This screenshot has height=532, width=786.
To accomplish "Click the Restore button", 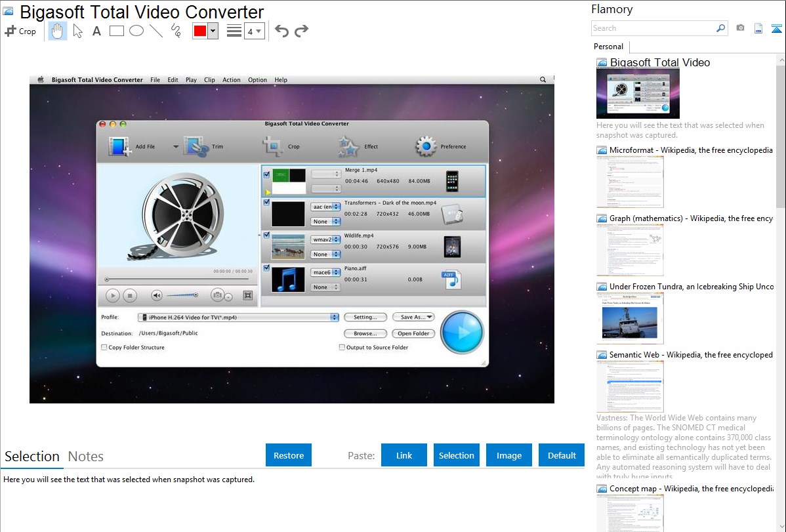I will pyautogui.click(x=289, y=455).
